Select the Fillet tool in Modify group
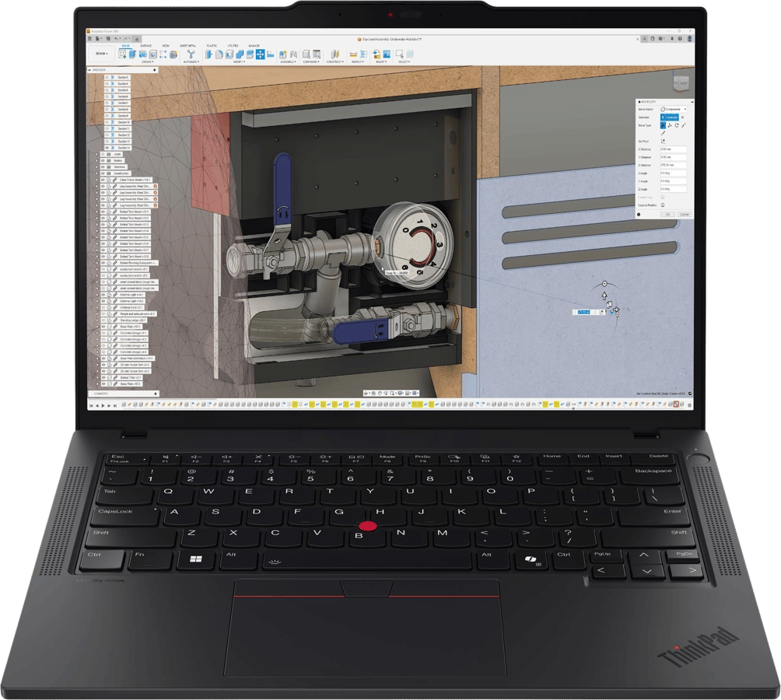The image size is (781, 700). [219, 54]
